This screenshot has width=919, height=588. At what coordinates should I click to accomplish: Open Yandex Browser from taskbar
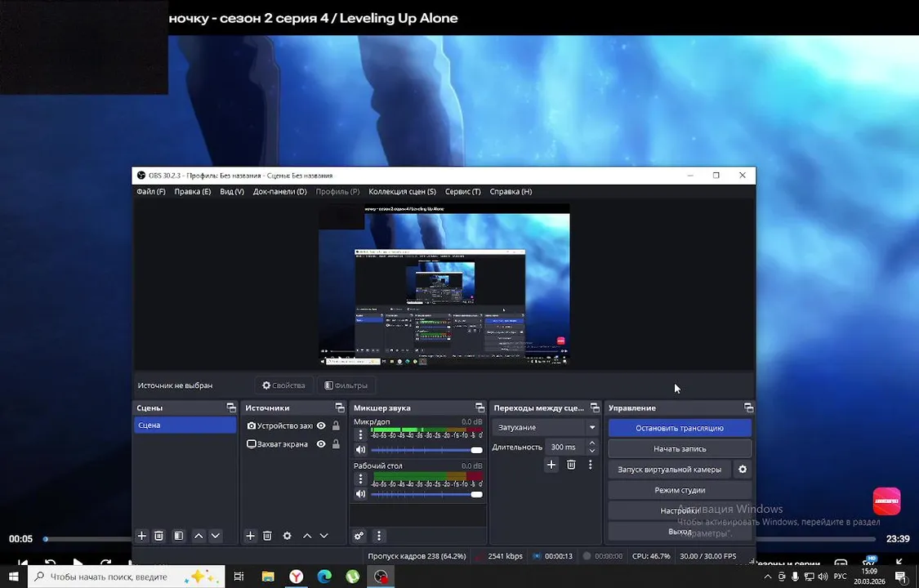(x=297, y=577)
